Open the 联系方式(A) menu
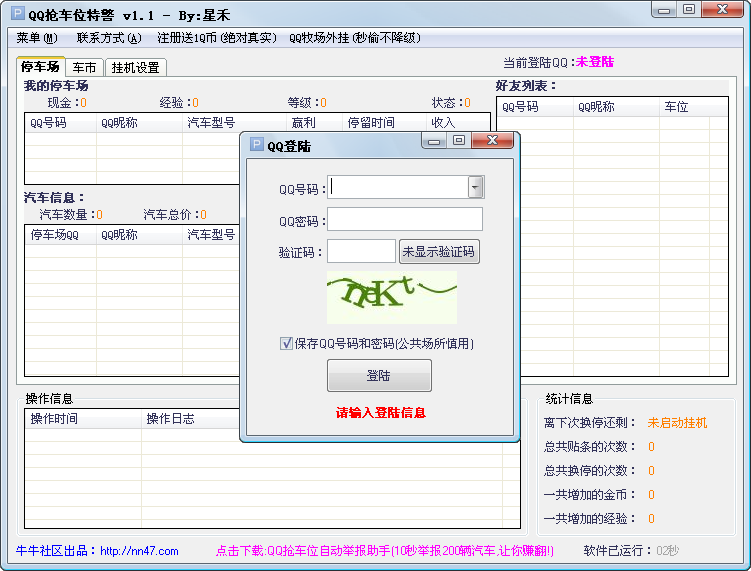 coord(109,38)
